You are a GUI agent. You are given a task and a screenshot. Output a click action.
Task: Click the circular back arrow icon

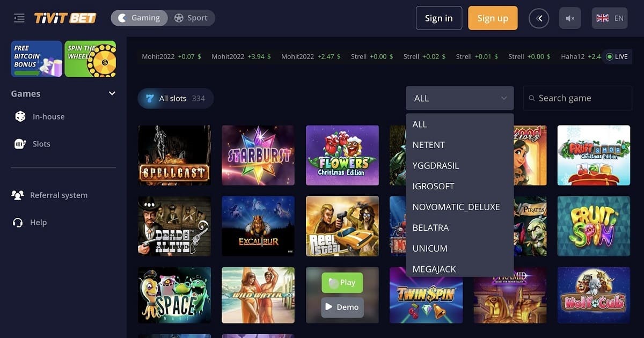click(x=539, y=18)
